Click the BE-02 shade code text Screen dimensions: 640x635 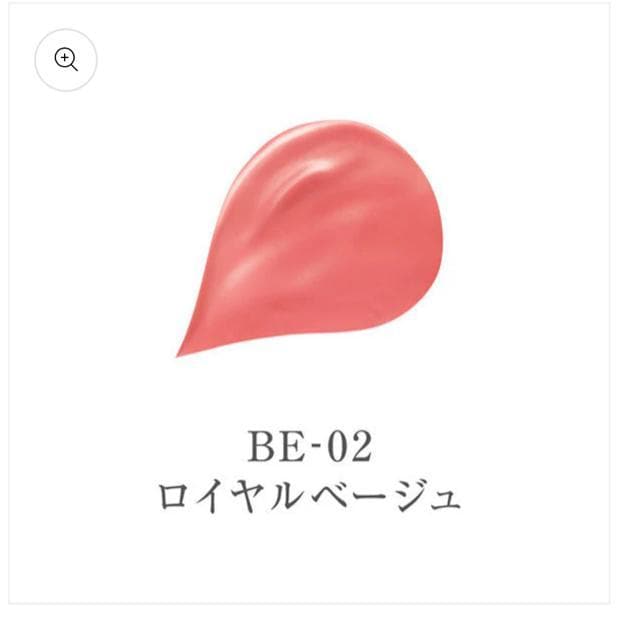(x=310, y=447)
